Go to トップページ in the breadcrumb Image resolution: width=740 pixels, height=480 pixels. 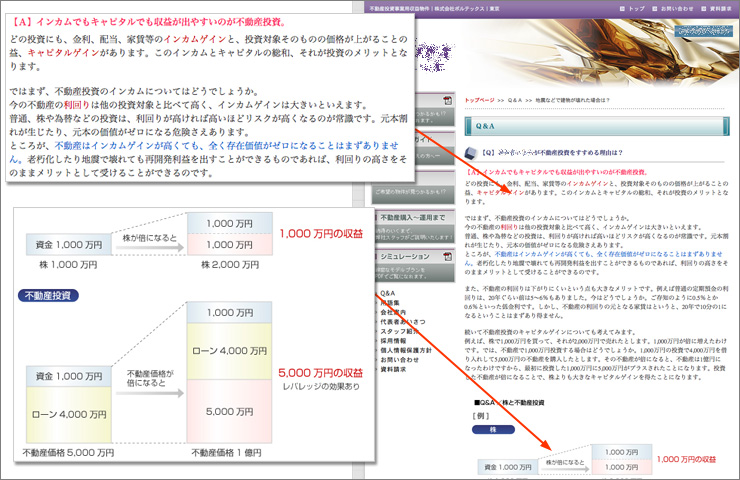(x=479, y=100)
